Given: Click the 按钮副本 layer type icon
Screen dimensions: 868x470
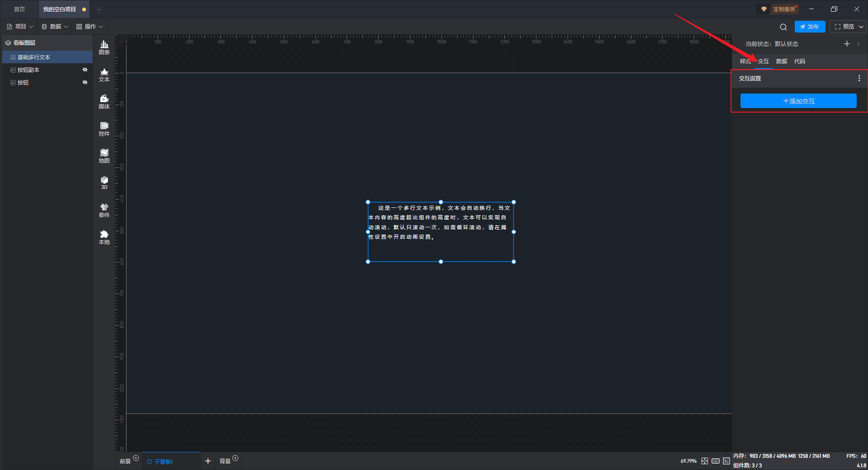Looking at the screenshot, I should (x=13, y=70).
